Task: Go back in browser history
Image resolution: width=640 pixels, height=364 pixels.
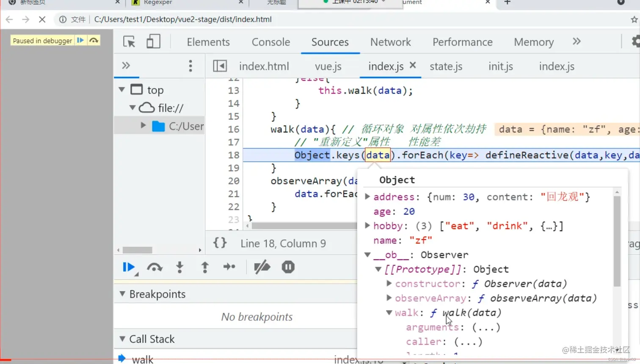Action: 9,19
